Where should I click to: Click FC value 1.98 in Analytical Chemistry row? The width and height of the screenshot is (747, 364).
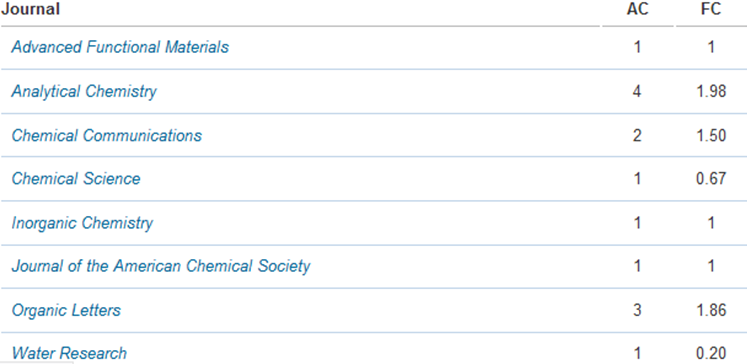(x=711, y=91)
